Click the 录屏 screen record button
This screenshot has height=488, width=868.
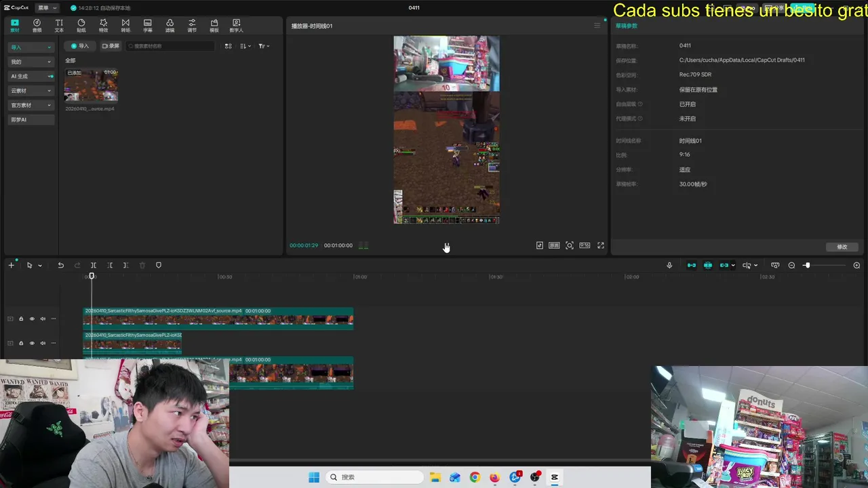coord(111,46)
